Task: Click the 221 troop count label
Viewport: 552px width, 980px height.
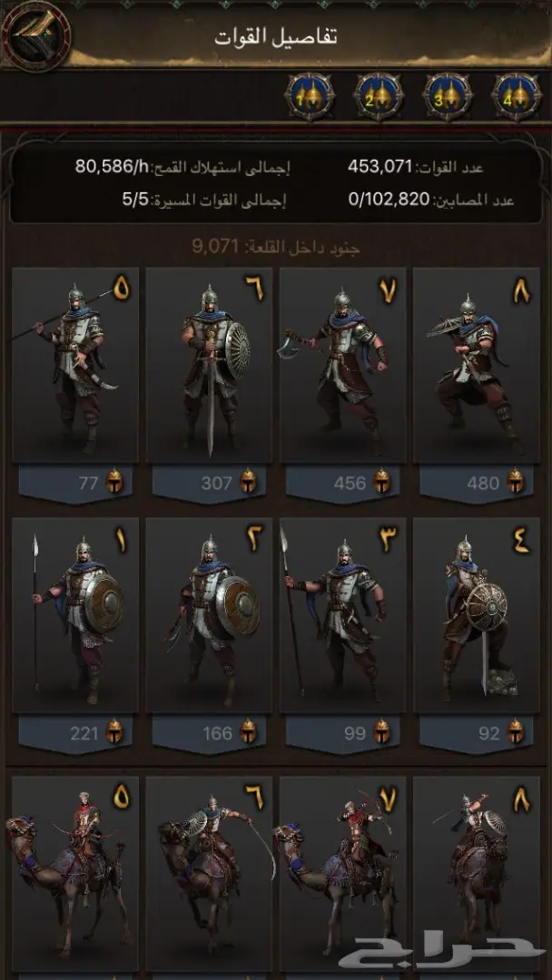Action: (x=84, y=732)
